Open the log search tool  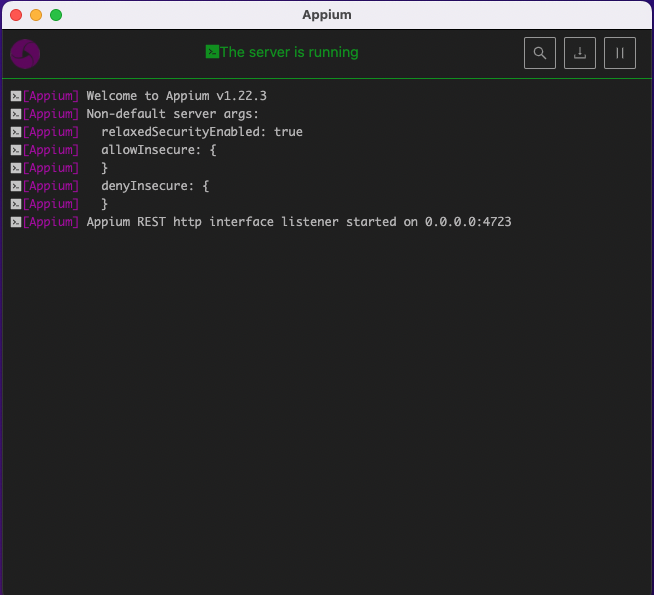(x=540, y=53)
